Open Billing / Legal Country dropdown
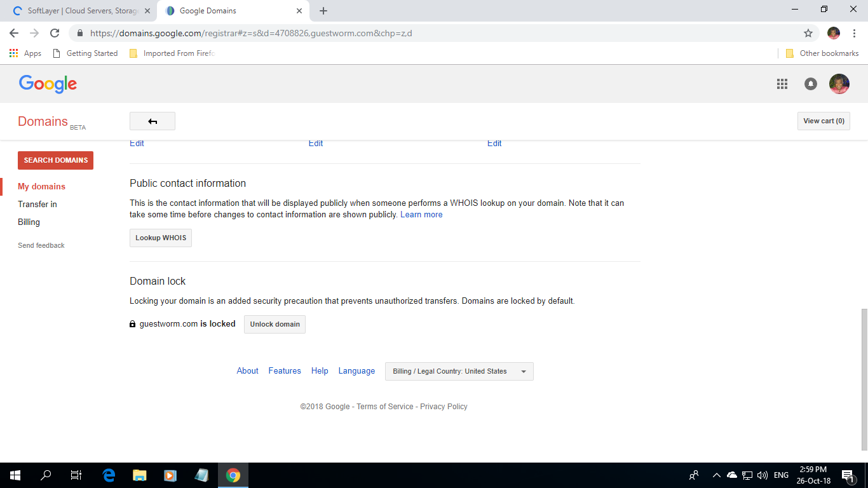Screen dimensions: 868x488 tap(459, 371)
